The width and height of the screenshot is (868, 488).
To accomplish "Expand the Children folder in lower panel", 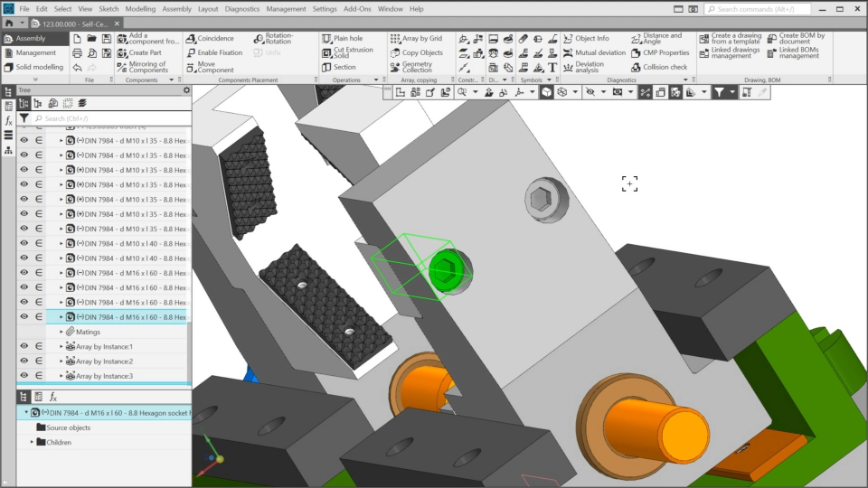I will point(33,442).
